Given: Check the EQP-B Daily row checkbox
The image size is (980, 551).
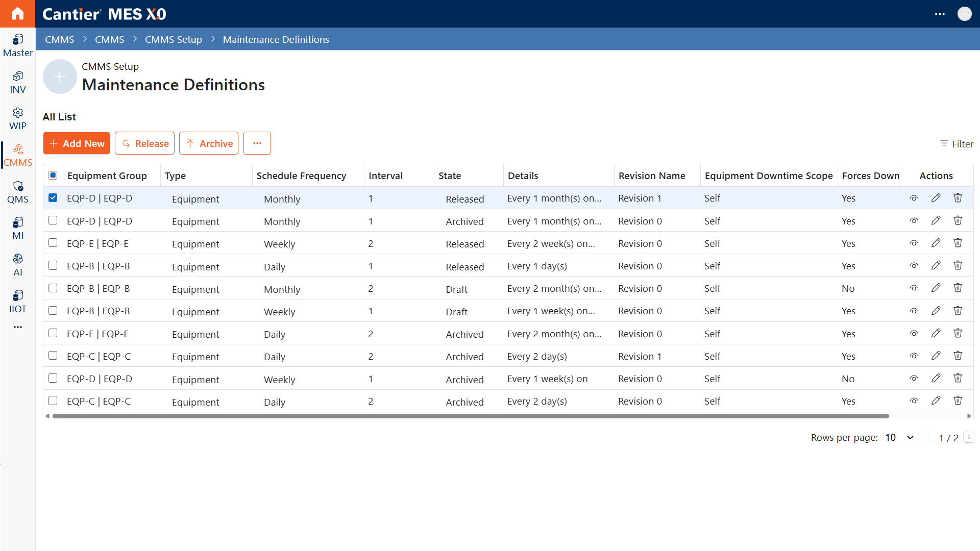Looking at the screenshot, I should (53, 265).
